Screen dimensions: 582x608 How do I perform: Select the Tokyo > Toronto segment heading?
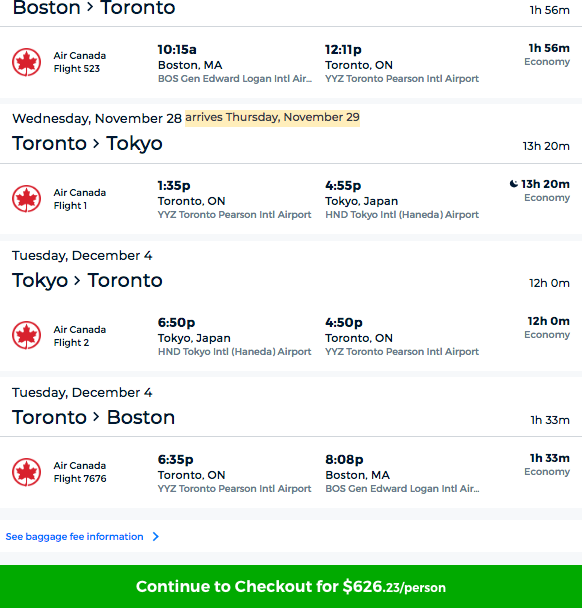(x=87, y=280)
